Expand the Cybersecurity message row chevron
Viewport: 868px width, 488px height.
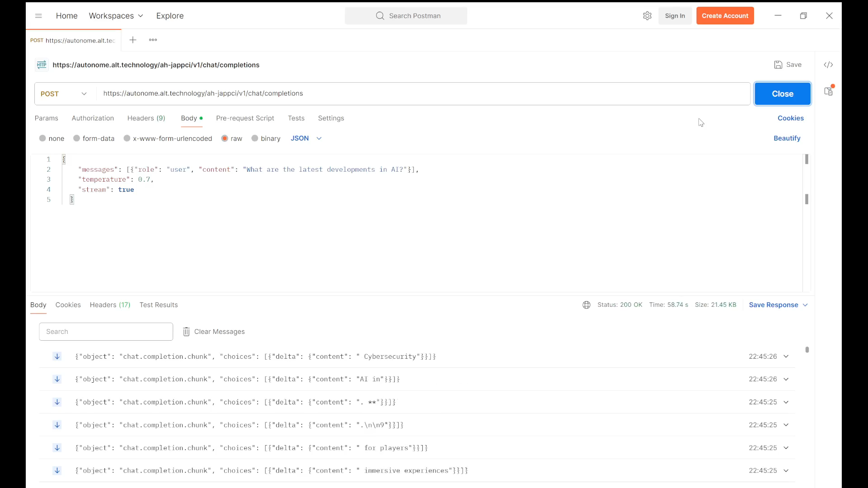786,357
